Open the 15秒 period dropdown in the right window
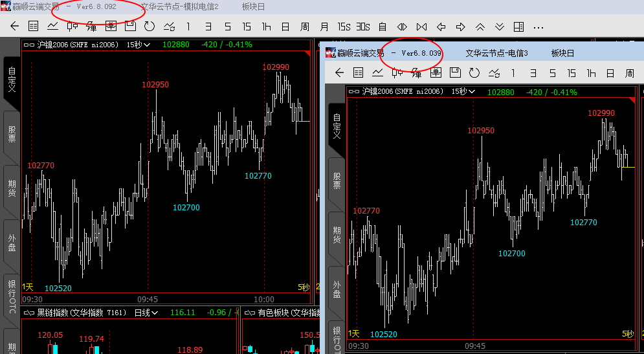Viewport: 644px width, 354px height. click(x=463, y=92)
